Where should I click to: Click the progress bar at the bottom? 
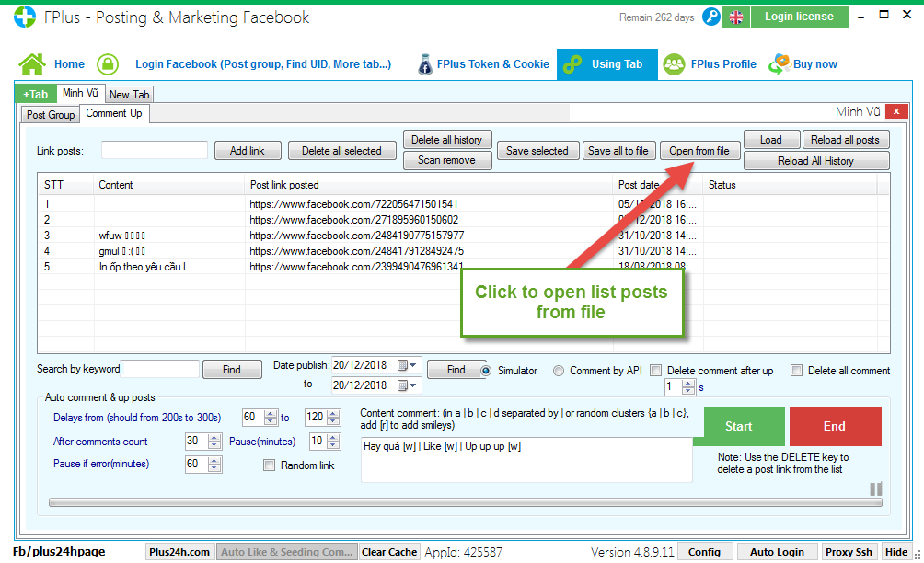click(466, 502)
